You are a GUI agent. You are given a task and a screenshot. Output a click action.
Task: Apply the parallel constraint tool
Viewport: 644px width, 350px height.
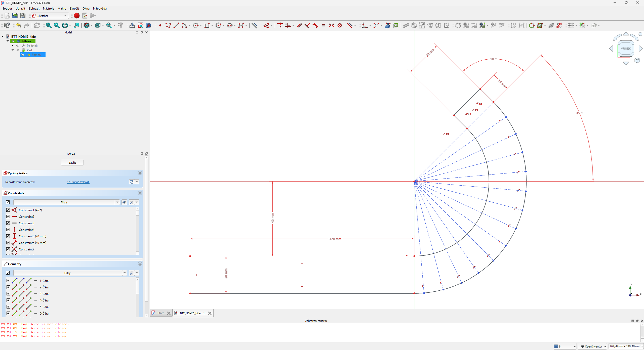click(299, 25)
